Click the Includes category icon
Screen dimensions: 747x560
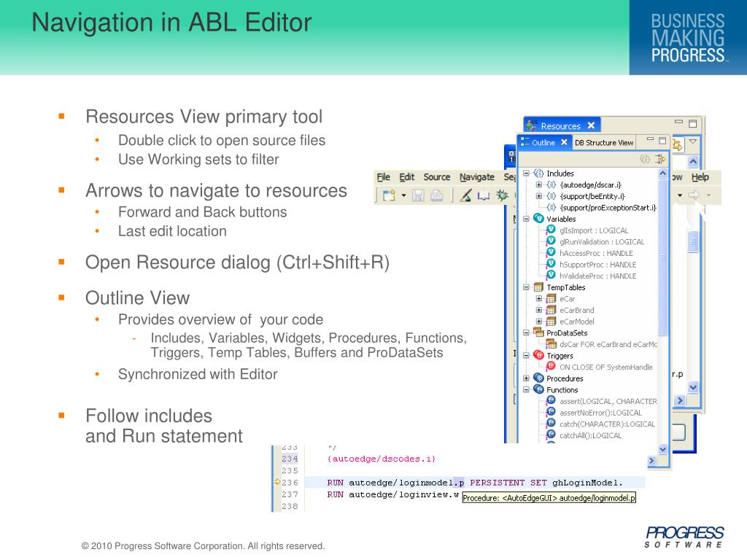(539, 174)
